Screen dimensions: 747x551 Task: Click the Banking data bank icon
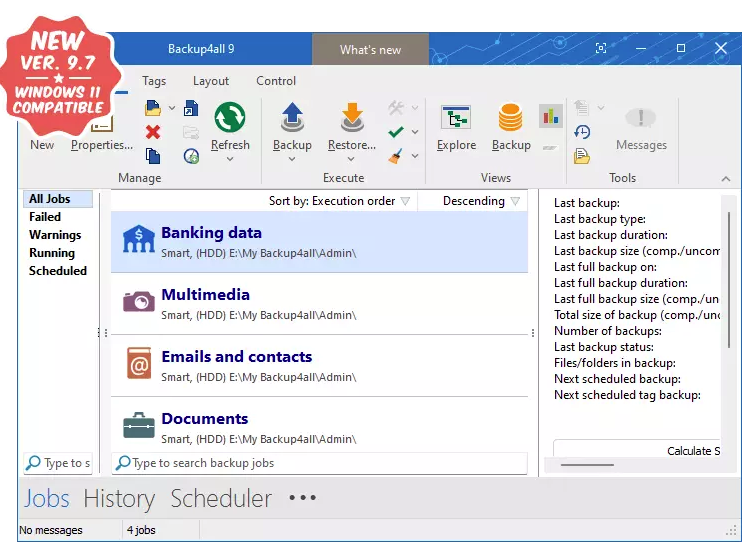click(x=139, y=239)
